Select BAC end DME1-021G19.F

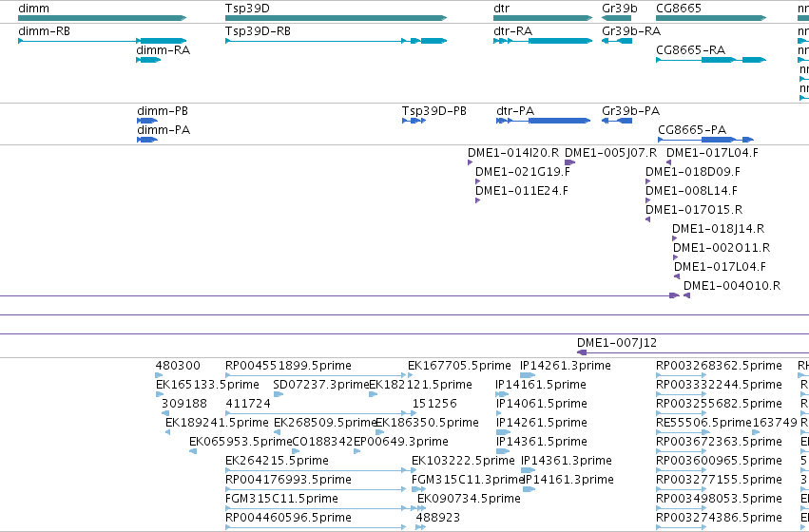click(523, 172)
